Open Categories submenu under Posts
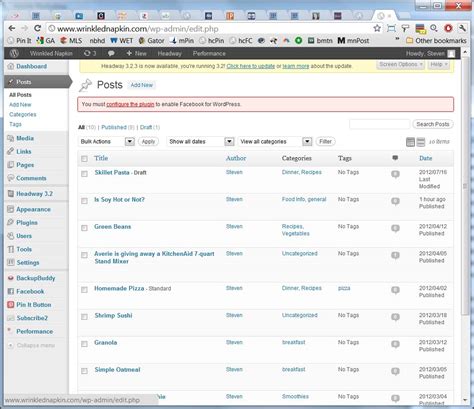Image resolution: width=474 pixels, height=409 pixels. 23,114
